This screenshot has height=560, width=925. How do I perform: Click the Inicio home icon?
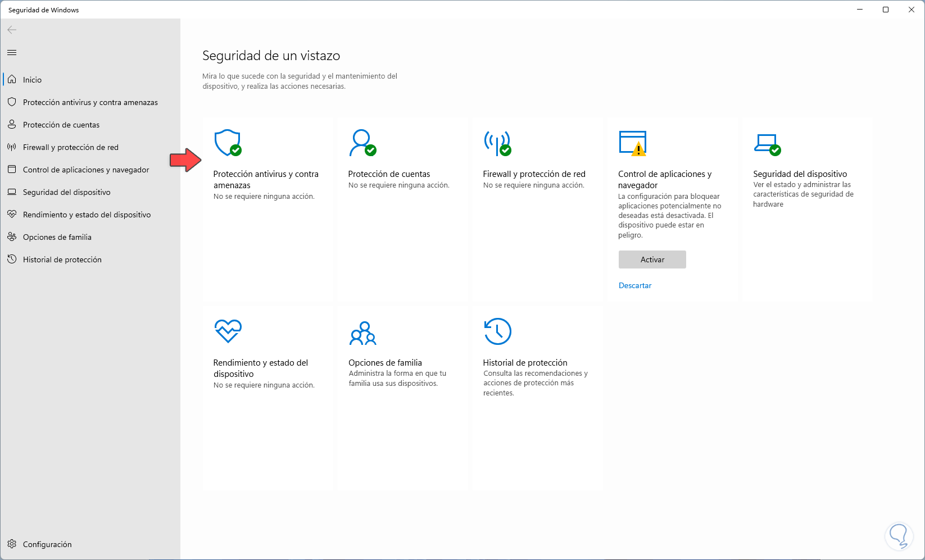click(x=12, y=79)
